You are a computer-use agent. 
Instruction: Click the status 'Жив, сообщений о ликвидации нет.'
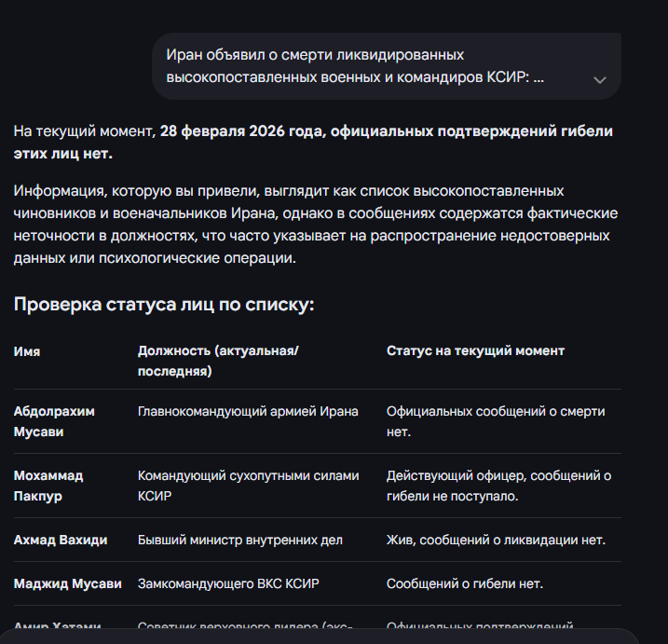pyautogui.click(x=496, y=541)
